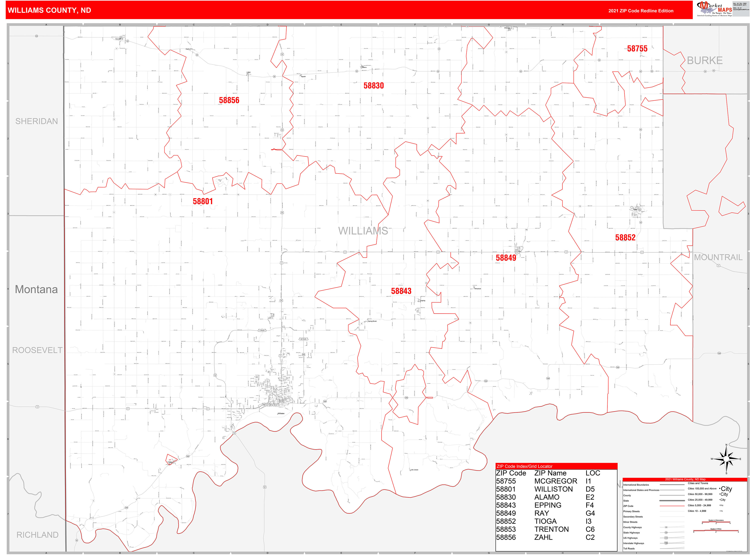This screenshot has width=756, height=555.
Task: Click the Scale in Kilometers bar
Action: 716,522
